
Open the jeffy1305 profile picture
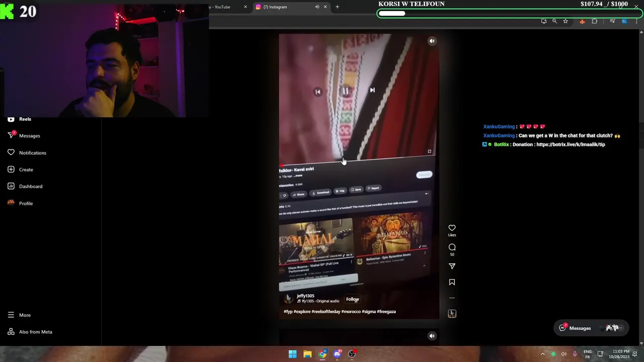(x=288, y=299)
